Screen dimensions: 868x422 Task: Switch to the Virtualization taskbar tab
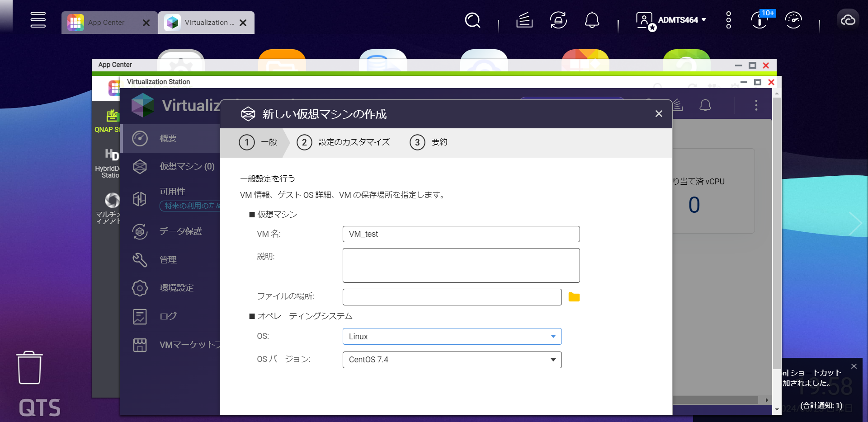(206, 23)
